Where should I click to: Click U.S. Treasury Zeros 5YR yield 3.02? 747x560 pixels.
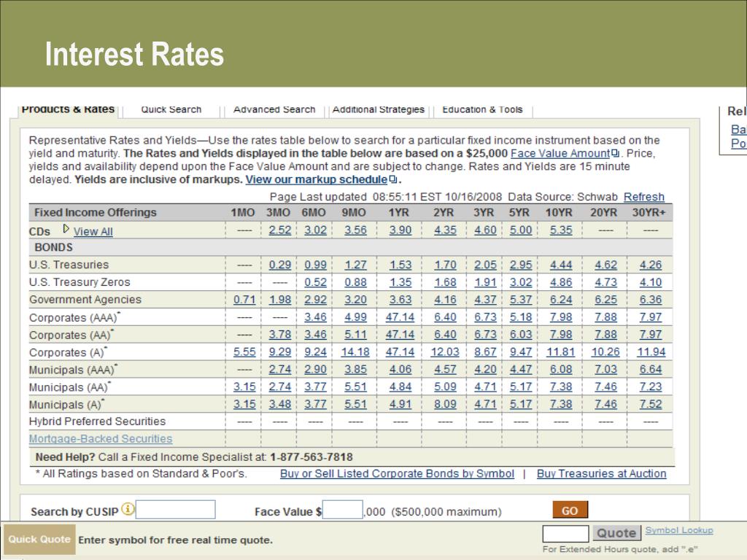click(x=521, y=282)
